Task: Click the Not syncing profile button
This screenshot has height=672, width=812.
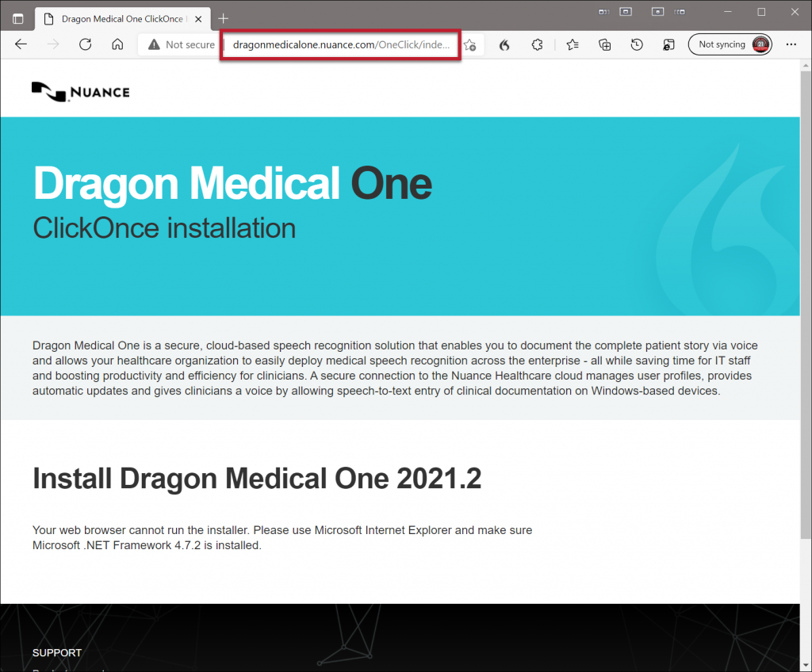Action: point(730,44)
